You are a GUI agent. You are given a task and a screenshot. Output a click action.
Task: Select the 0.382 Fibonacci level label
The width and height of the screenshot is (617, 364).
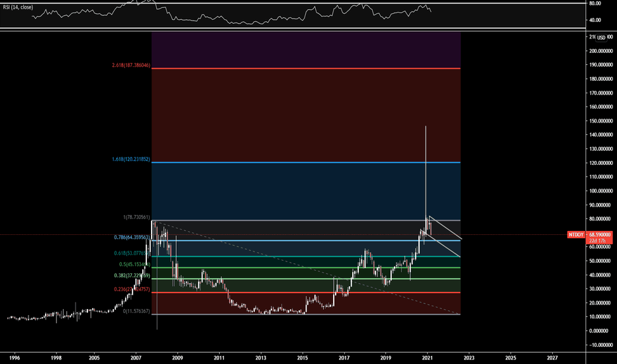click(132, 275)
